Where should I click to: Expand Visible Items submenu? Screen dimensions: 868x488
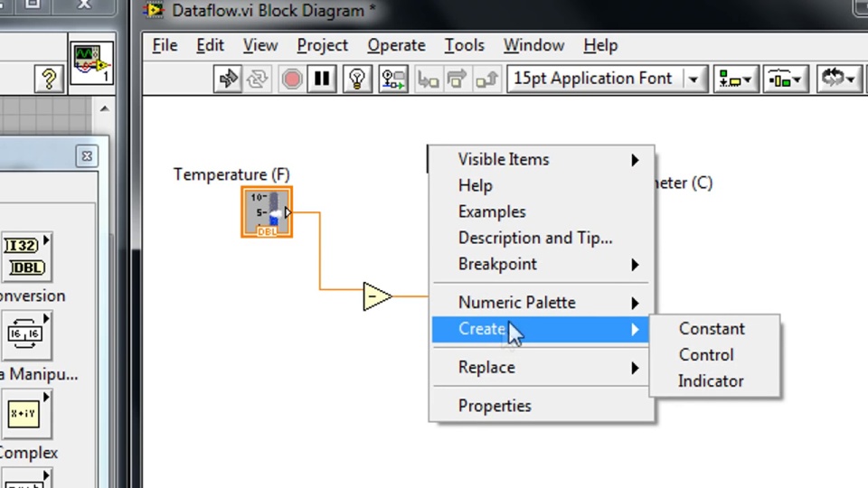click(541, 159)
